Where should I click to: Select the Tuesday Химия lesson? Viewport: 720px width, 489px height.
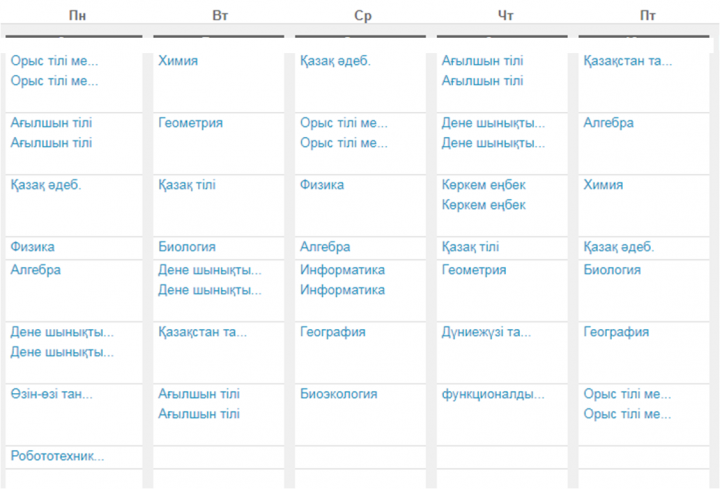[178, 61]
